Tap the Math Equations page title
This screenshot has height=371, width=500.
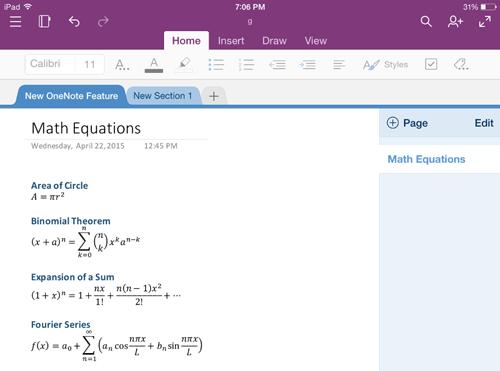coord(86,128)
